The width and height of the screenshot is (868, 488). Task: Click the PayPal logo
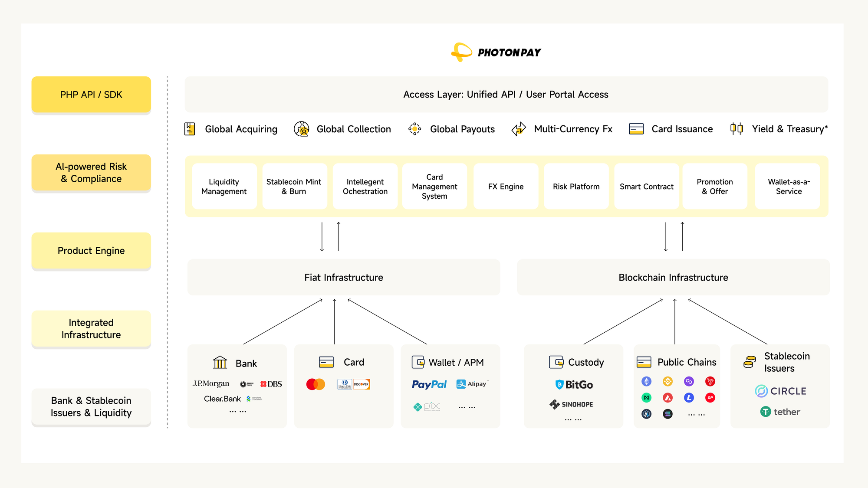click(429, 384)
